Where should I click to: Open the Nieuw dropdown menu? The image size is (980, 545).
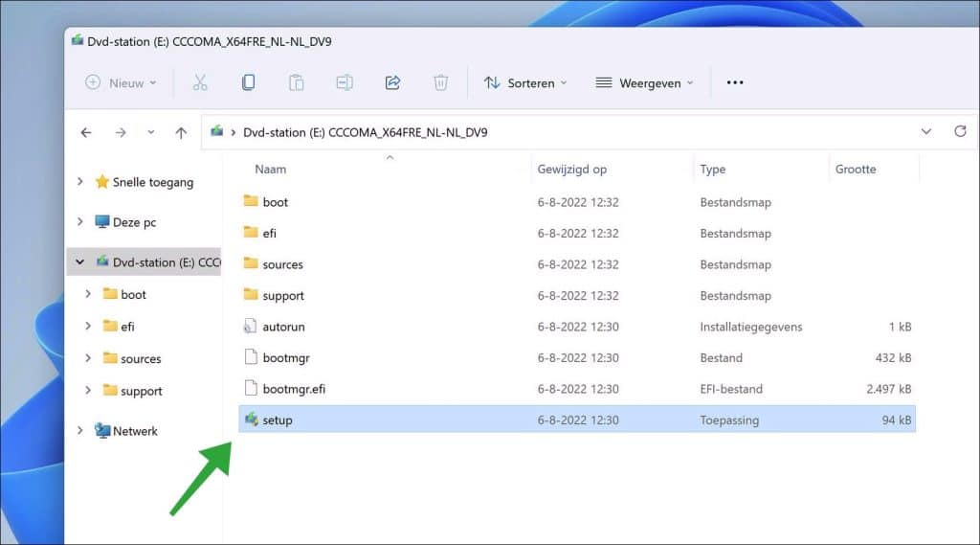[121, 82]
